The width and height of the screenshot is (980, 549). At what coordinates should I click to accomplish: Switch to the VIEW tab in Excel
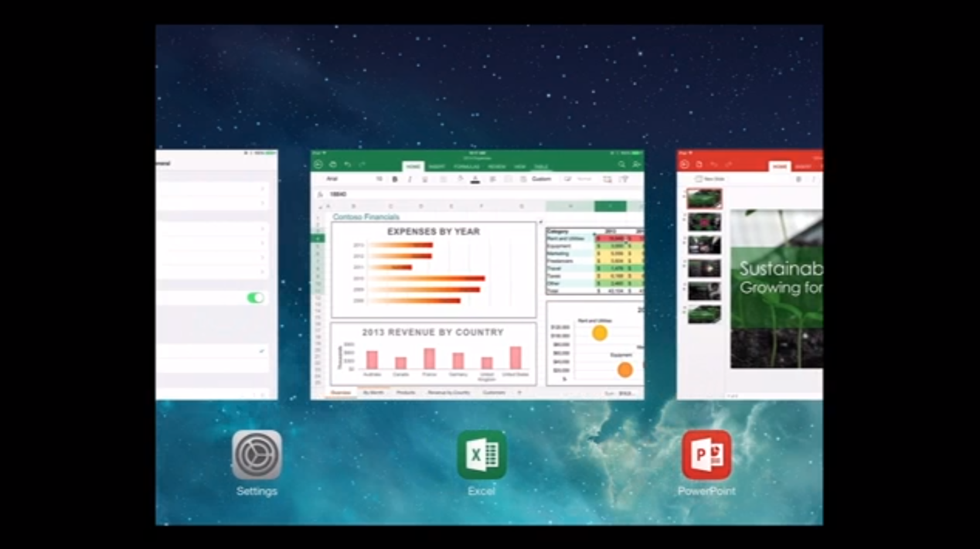[520, 166]
